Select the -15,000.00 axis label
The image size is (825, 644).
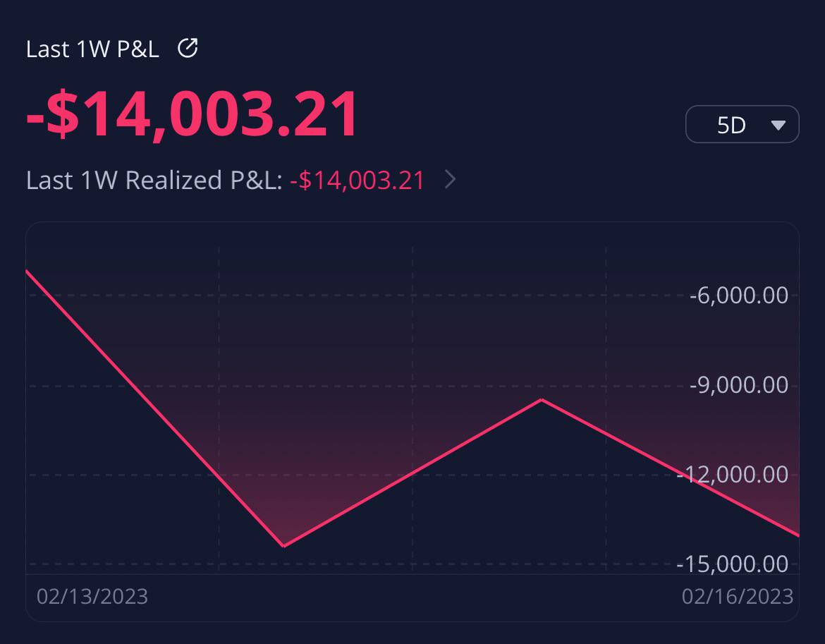point(732,564)
